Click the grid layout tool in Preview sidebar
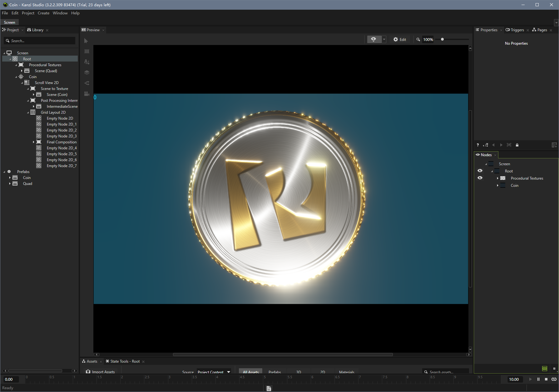Viewport: 559px width, 392px height. [87, 51]
